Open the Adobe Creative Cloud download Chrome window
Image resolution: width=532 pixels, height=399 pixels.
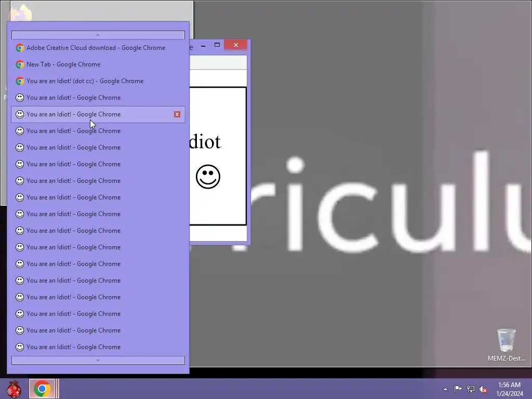[98, 48]
